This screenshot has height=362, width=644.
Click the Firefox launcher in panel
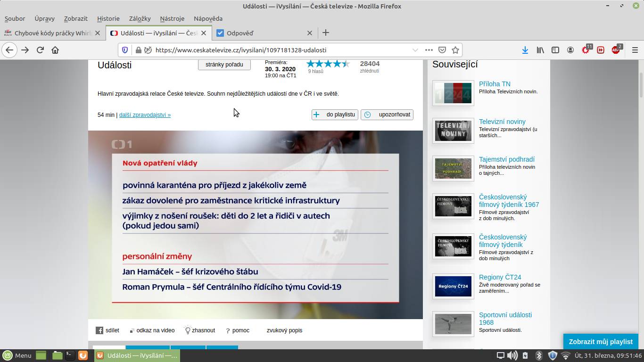83,355
